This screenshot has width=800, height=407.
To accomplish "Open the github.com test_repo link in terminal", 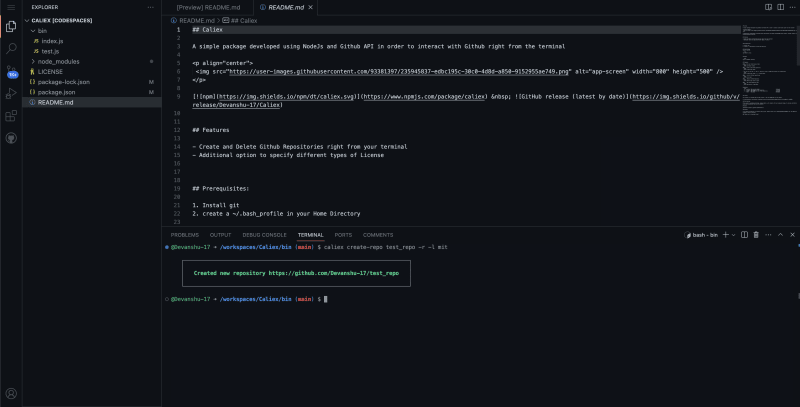I will pos(334,273).
